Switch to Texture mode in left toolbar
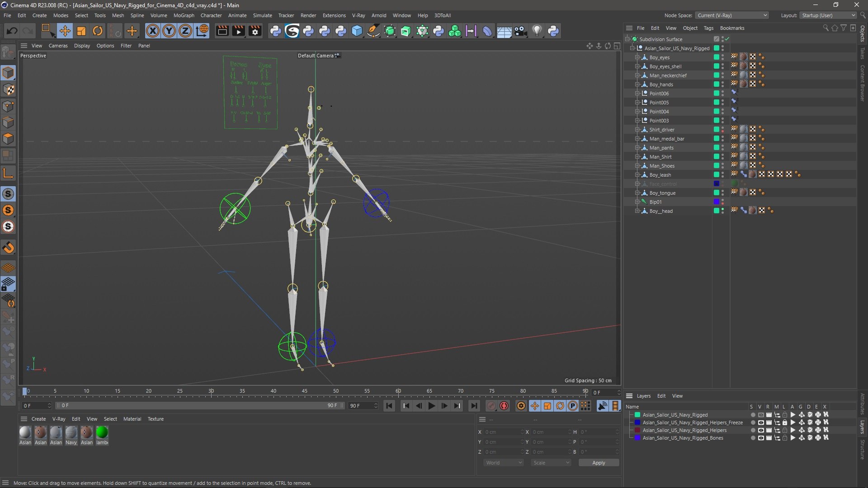This screenshot has width=868, height=488. (8, 89)
